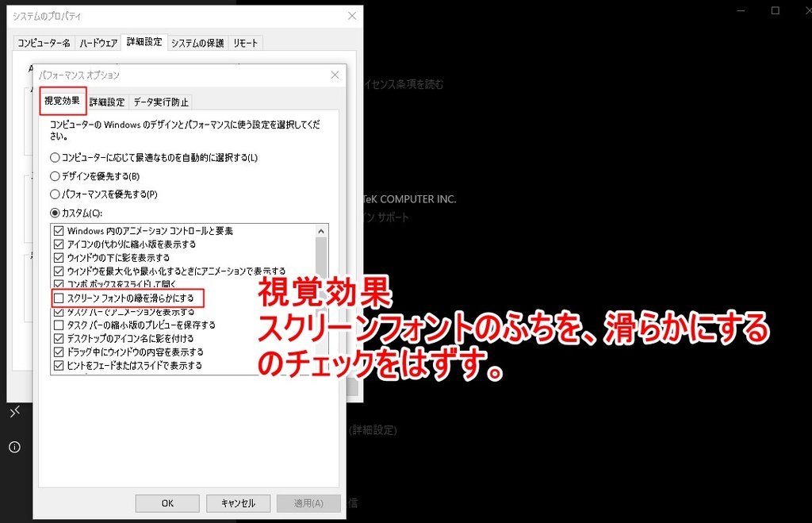Click the collapse arrows icon in left sidebar
This screenshot has height=523, width=812.
[14, 411]
